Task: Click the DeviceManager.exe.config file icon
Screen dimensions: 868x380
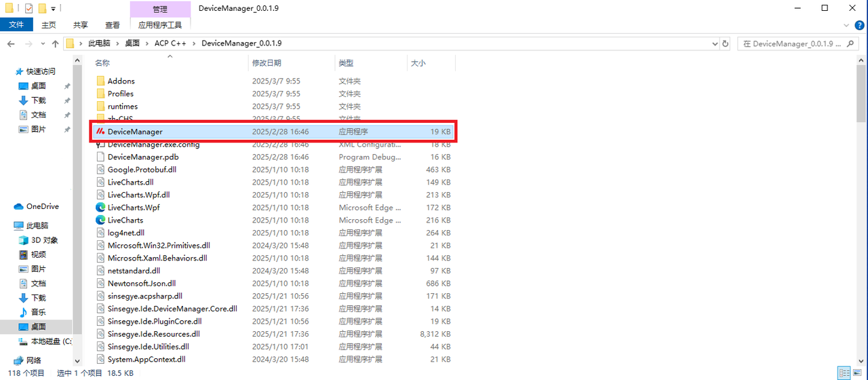Action: (x=100, y=145)
